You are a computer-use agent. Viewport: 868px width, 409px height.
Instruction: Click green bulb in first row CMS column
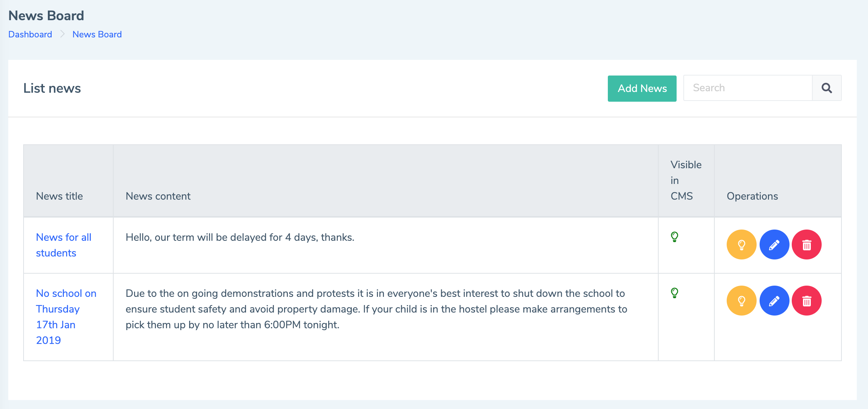tap(674, 237)
